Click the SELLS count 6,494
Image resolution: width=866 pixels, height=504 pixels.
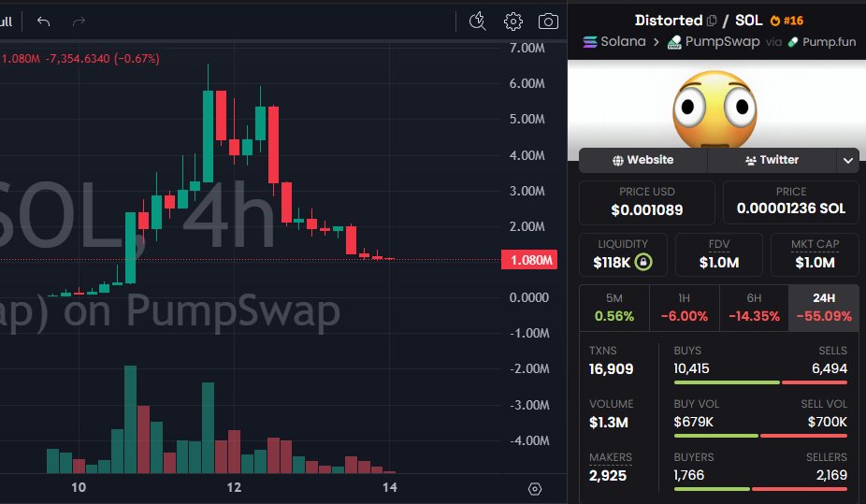830,368
